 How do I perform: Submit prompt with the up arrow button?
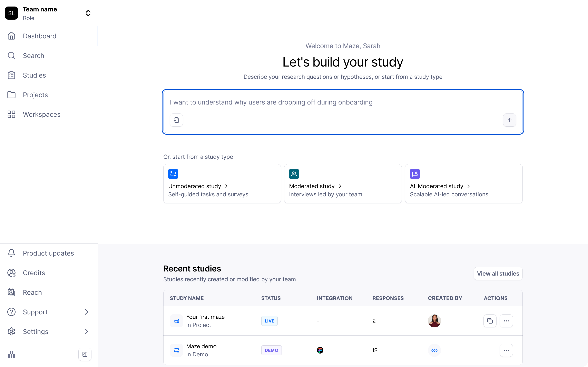pos(510,120)
